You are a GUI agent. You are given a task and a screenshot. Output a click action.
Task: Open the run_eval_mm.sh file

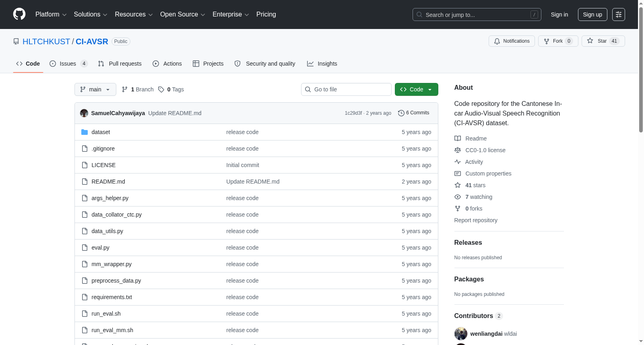pyautogui.click(x=112, y=330)
